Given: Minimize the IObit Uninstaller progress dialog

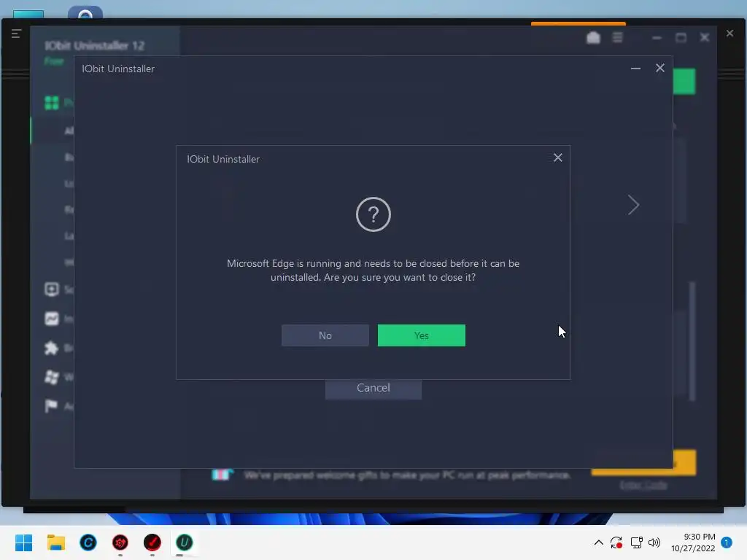Looking at the screenshot, I should coord(635,69).
